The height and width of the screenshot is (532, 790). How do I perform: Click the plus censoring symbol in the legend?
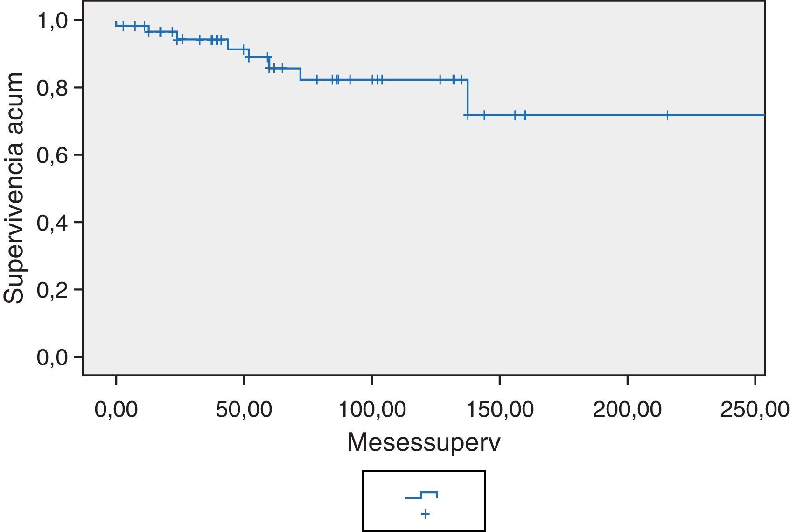click(425, 514)
